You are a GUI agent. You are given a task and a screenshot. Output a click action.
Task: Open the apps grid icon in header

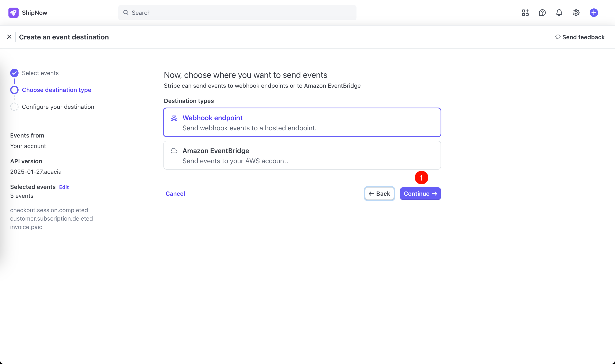pyautogui.click(x=525, y=13)
